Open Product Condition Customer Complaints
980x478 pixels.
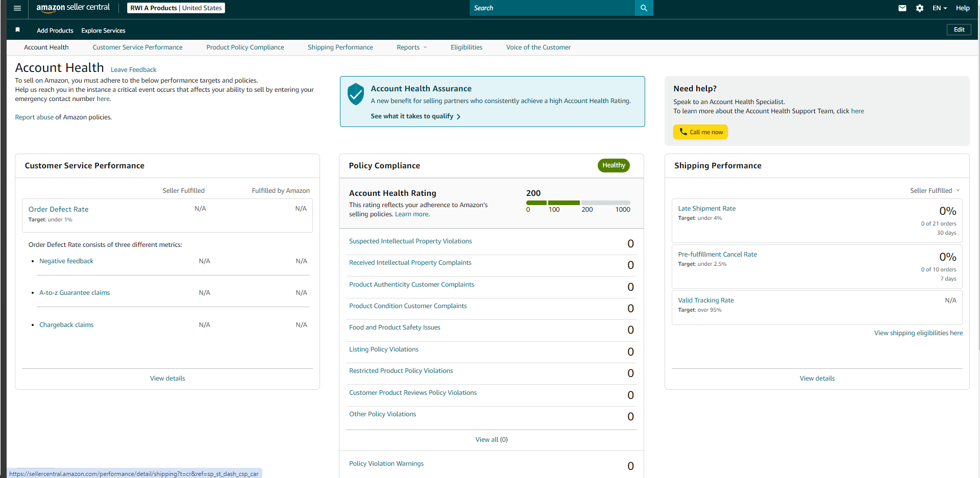point(408,306)
